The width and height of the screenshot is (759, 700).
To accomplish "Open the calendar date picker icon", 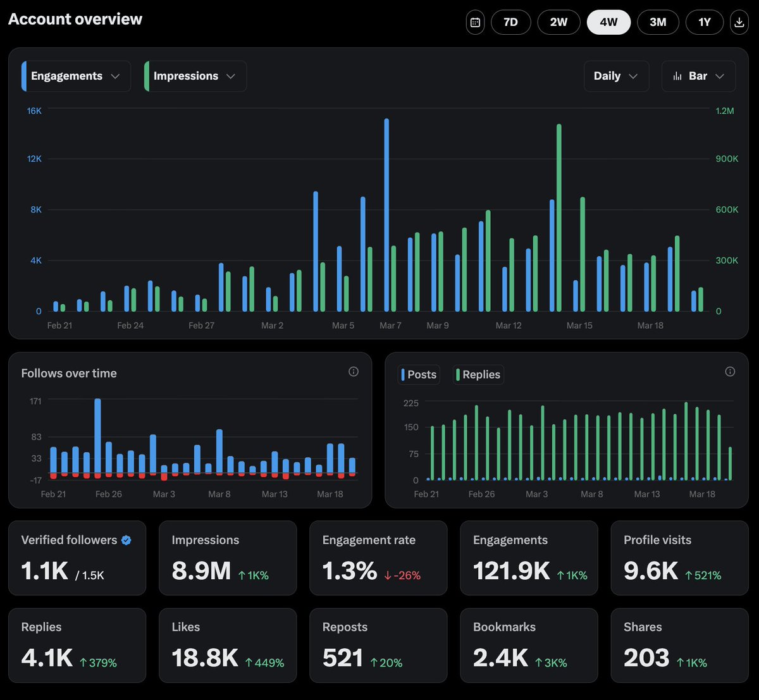I will [475, 22].
